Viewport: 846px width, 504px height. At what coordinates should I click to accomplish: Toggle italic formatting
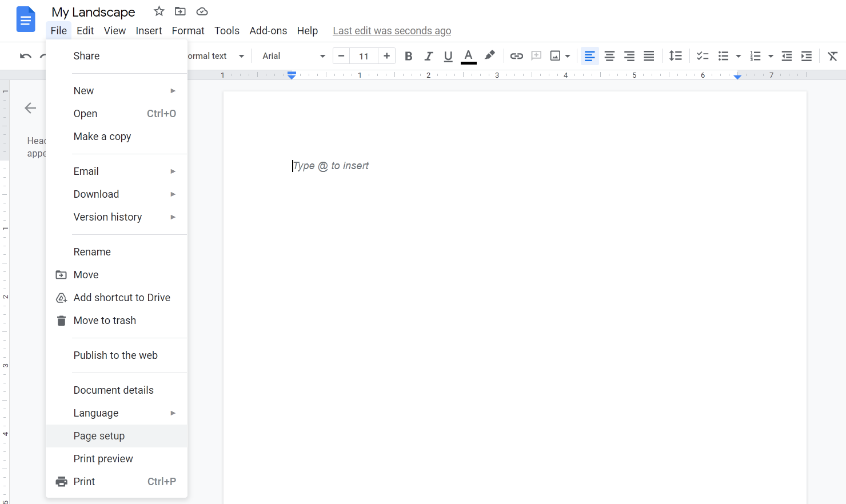pos(428,55)
